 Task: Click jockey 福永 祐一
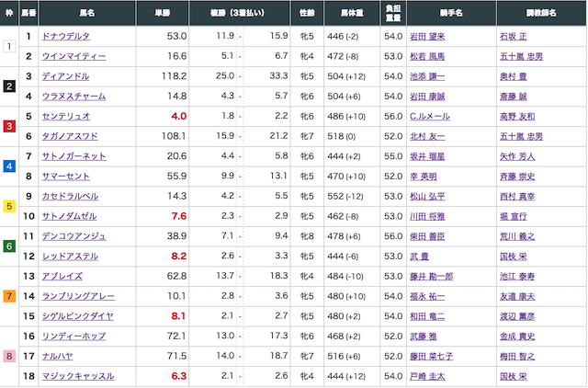(x=427, y=296)
